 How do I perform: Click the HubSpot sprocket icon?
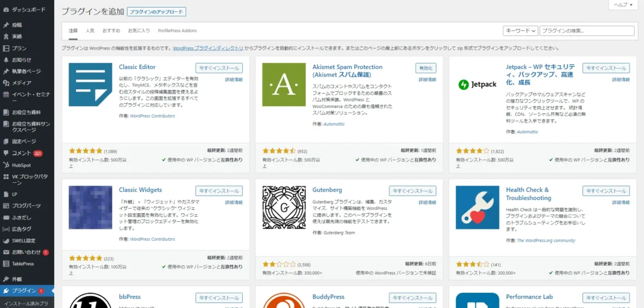coord(6,165)
